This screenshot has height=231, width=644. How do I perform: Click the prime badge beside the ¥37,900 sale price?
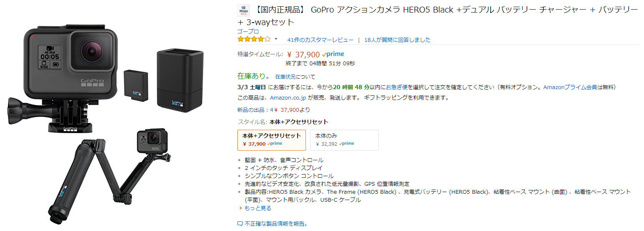point(333,54)
